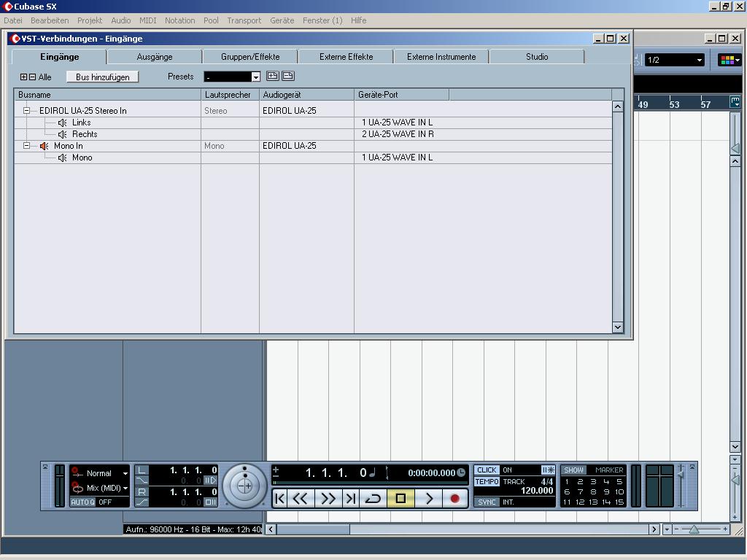Viewport: 747px width, 560px height.
Task: Click the orange speaker icon of Mono In
Action: pos(44,146)
